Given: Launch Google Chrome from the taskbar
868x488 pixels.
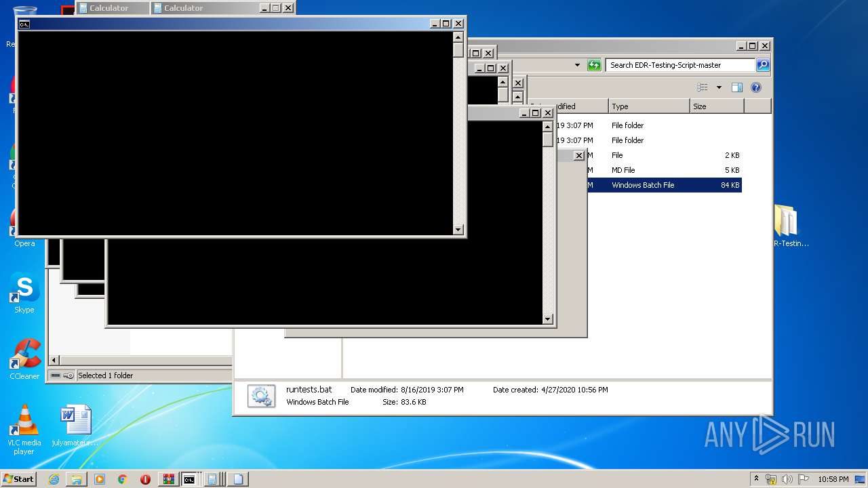Looking at the screenshot, I should pyautogui.click(x=122, y=479).
